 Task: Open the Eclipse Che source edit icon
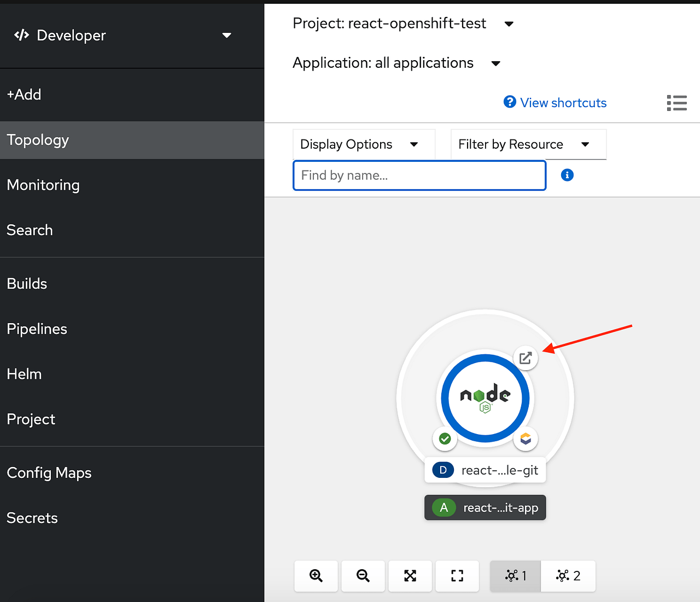click(x=526, y=439)
